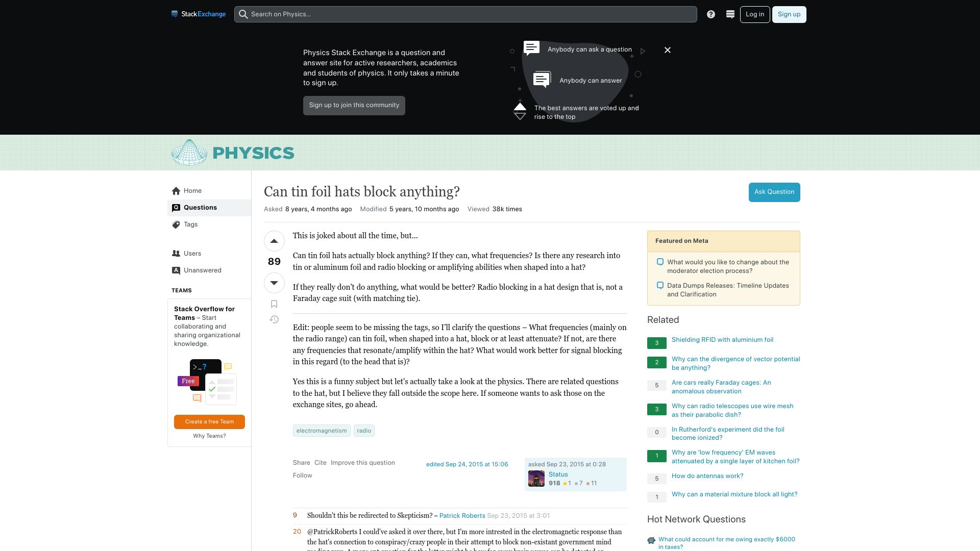Select Questions in the sidebar
This screenshot has height=551, width=980.
[209, 208]
